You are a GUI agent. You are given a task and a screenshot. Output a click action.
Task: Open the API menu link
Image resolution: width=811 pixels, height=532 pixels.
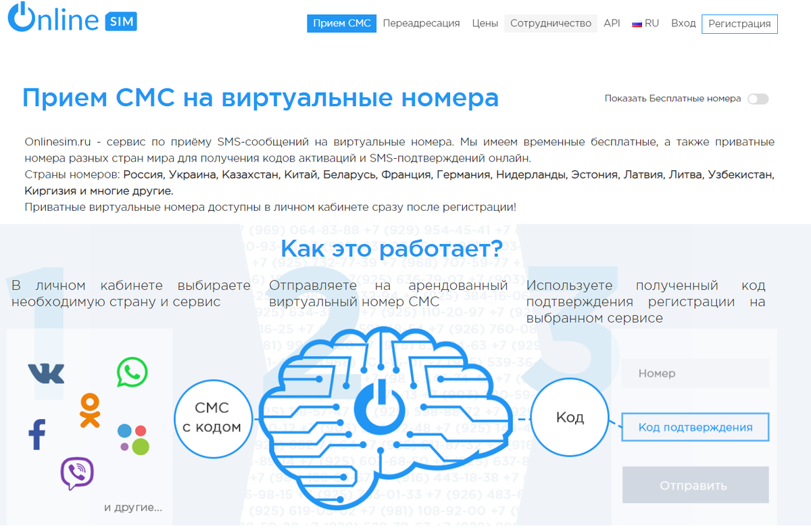[612, 23]
